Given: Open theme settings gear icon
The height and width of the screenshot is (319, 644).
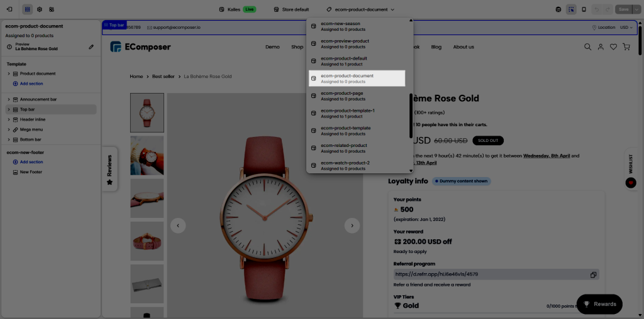Looking at the screenshot, I should click(40, 9).
